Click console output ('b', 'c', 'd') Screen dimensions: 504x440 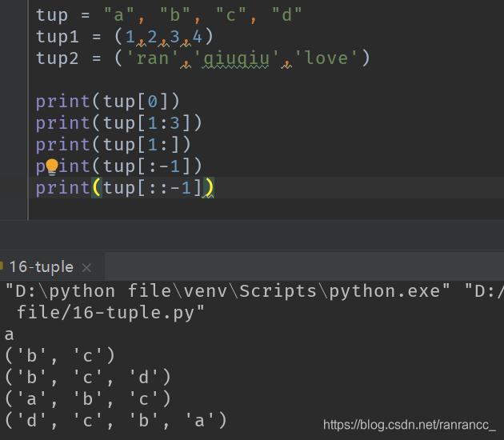click(88, 378)
